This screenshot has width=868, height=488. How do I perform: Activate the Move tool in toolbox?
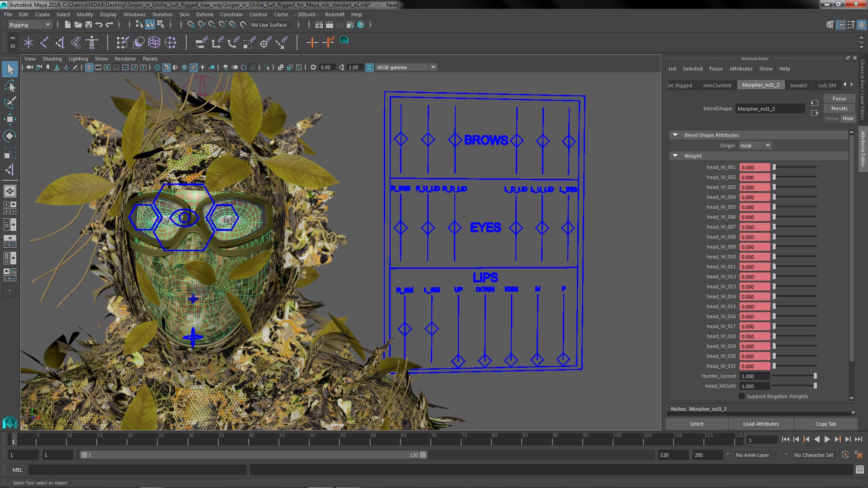pos(10,119)
